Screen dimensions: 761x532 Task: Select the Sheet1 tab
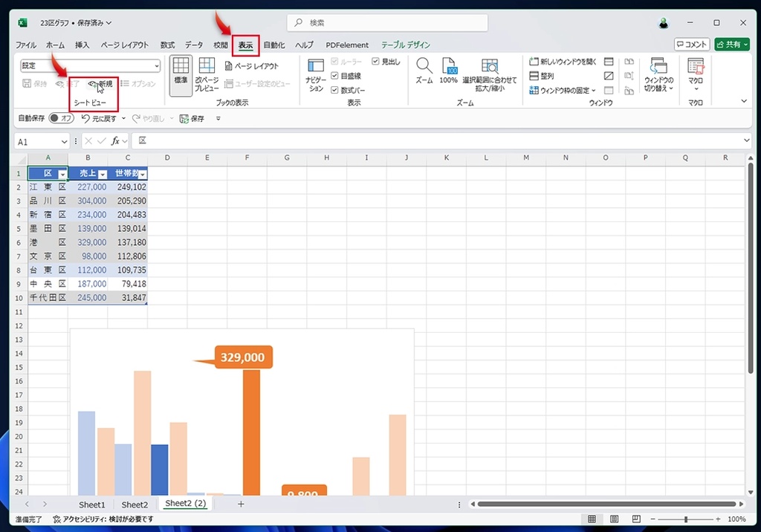[x=91, y=505]
